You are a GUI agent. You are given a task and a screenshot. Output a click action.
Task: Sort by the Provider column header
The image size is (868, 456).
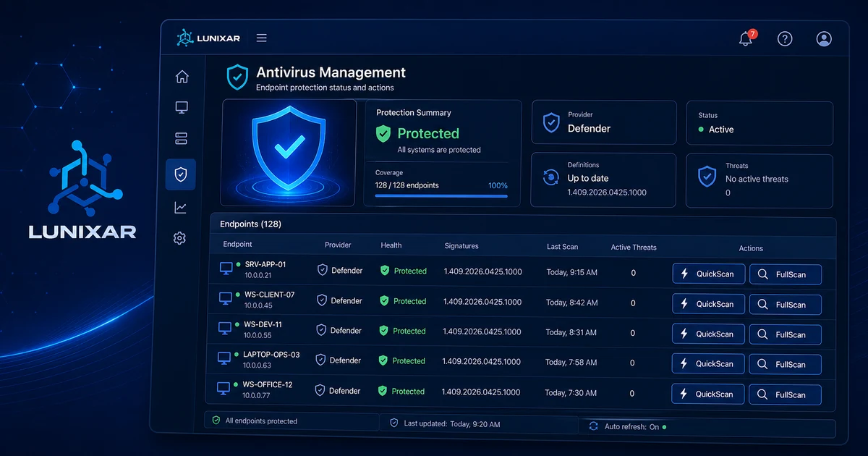(338, 245)
